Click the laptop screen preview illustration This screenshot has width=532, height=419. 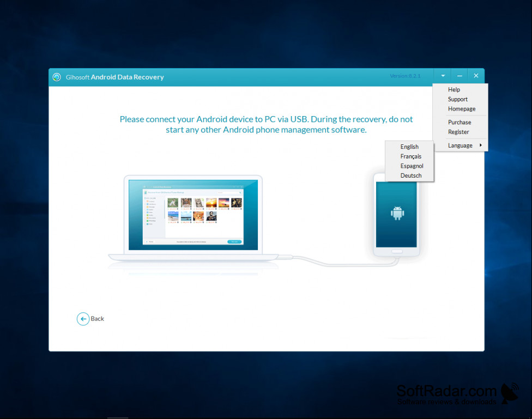click(193, 215)
